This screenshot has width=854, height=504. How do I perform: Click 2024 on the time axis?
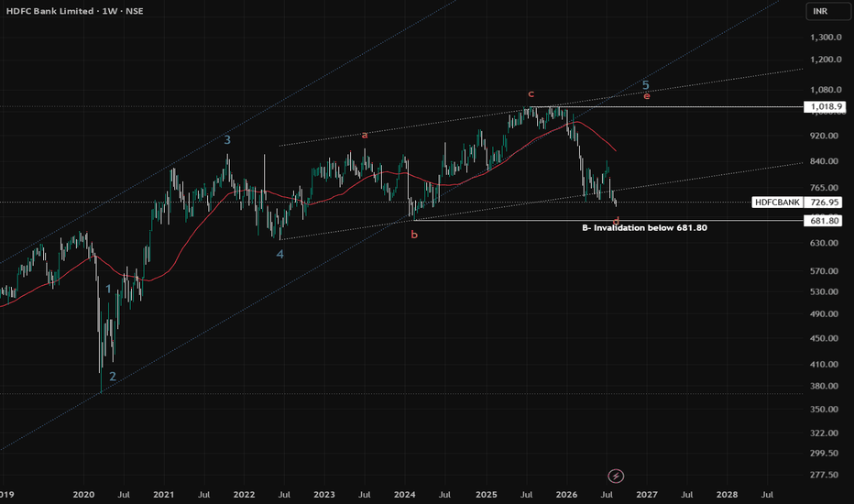point(405,495)
